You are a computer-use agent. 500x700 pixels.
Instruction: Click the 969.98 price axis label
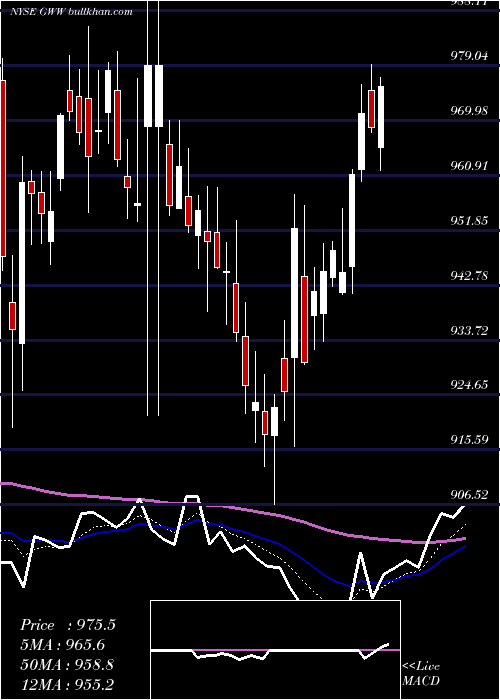468,111
